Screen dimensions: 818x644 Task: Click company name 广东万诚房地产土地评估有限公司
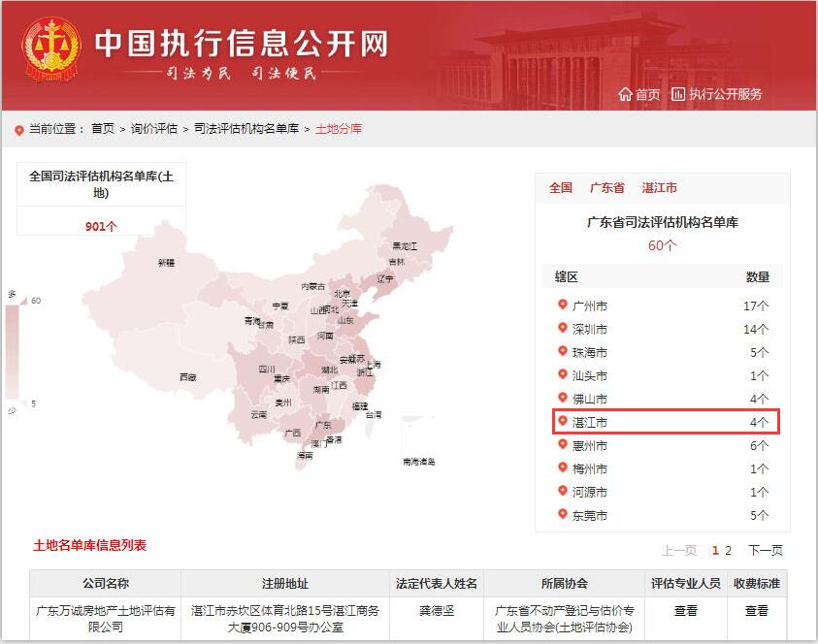click(106, 619)
